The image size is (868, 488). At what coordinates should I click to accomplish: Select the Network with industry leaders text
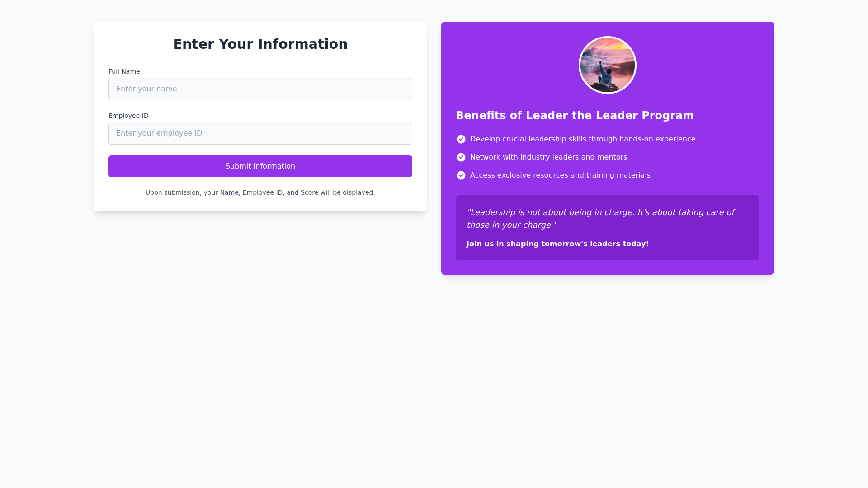548,157
